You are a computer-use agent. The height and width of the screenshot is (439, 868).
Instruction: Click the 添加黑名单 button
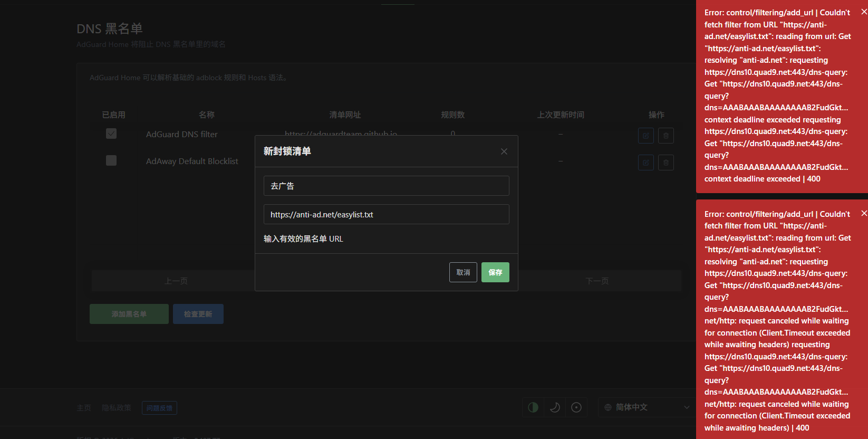tap(129, 314)
